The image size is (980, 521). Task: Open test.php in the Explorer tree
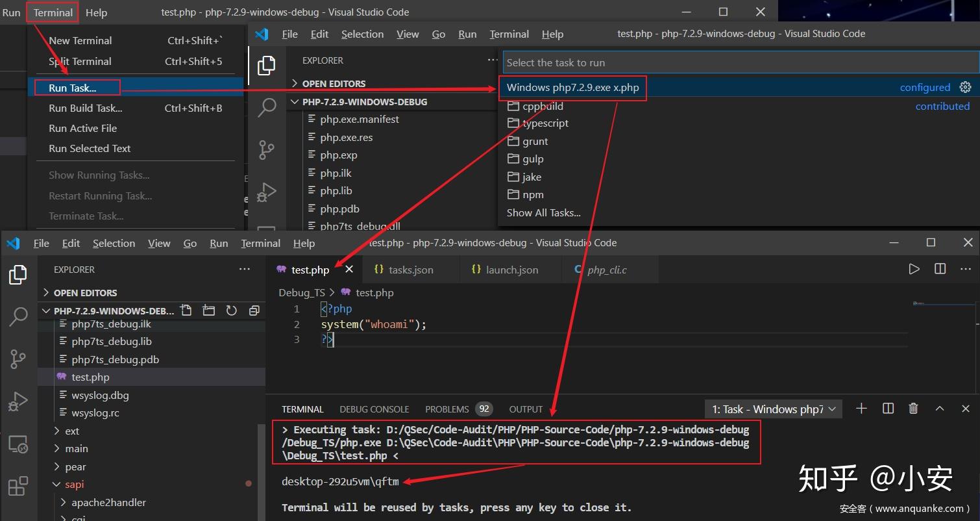coord(90,377)
